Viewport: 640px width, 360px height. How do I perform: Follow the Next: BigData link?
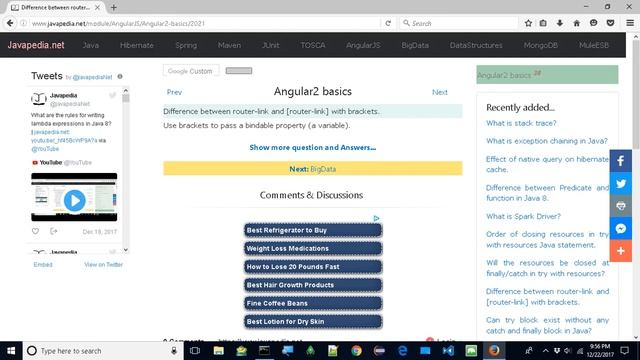pos(313,169)
